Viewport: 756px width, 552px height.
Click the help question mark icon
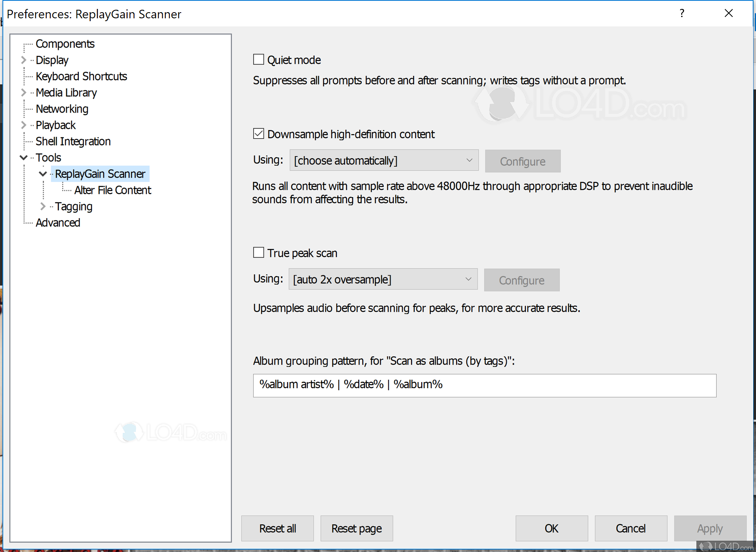(x=682, y=13)
